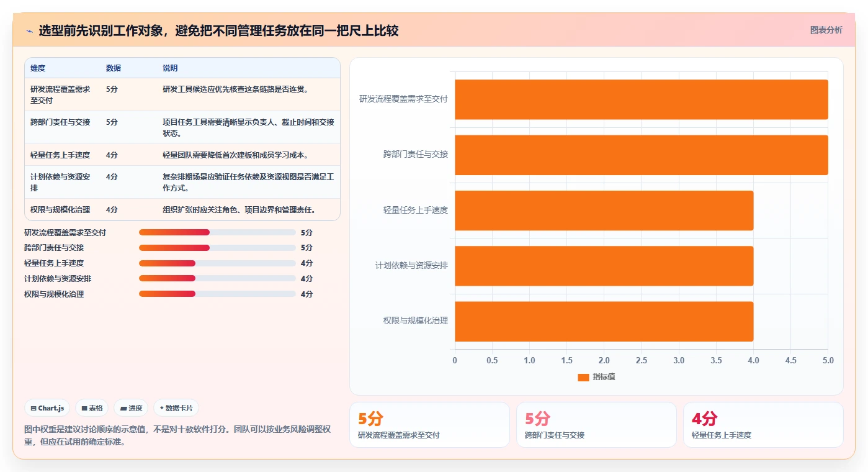868x472 pixels.
Task: Click chart axis label 研发流程覆盖需求至交付
Action: (403, 99)
